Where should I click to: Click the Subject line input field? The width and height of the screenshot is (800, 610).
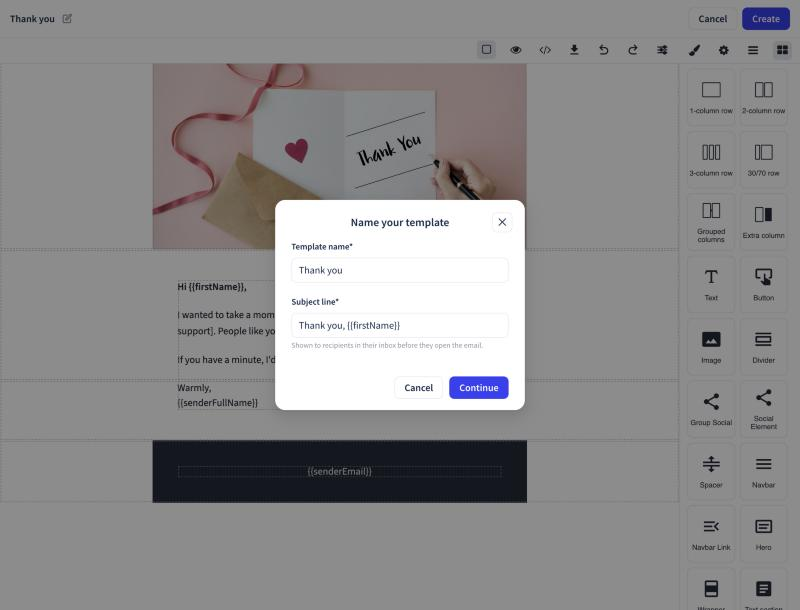pyautogui.click(x=399, y=325)
